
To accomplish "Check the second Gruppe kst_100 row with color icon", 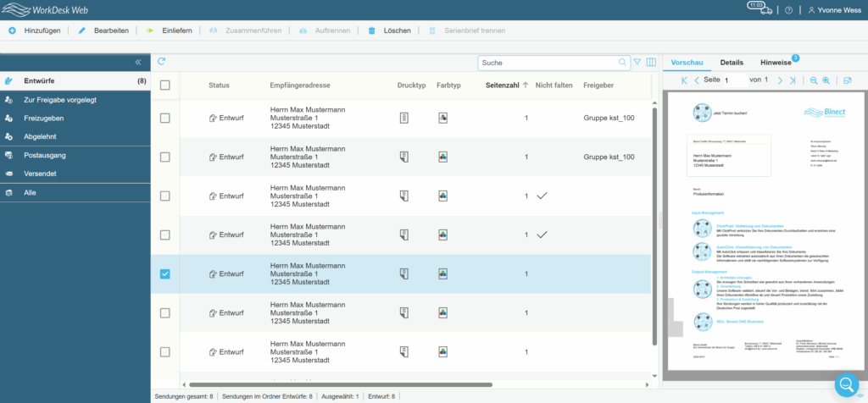I will (165, 157).
